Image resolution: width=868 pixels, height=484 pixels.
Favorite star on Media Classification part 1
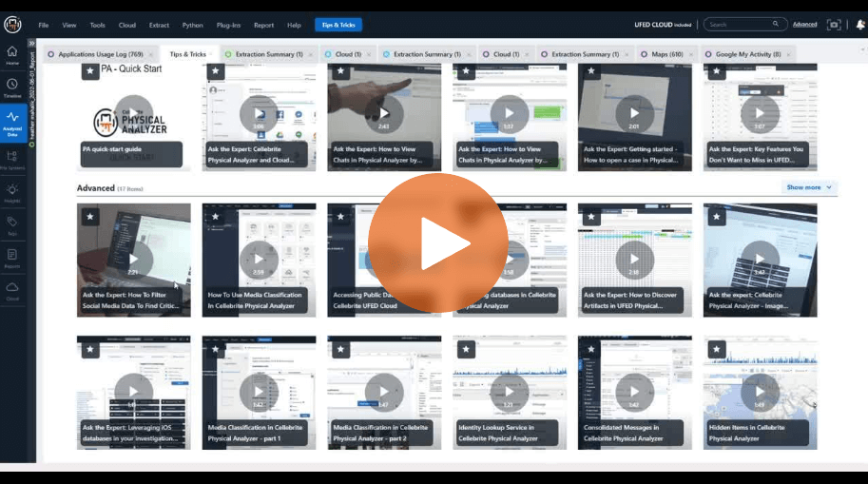coord(216,349)
